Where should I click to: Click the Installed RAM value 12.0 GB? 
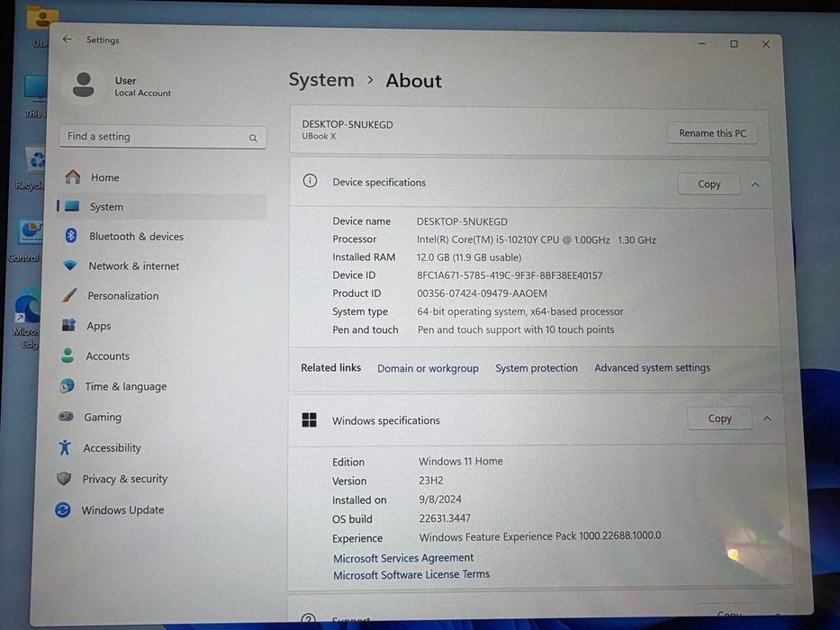tap(469, 257)
